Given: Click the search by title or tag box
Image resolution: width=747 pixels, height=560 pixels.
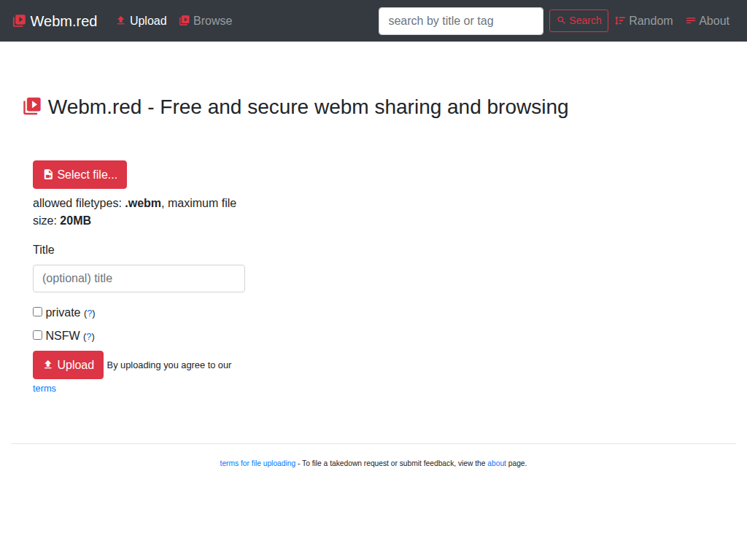Looking at the screenshot, I should coord(460,21).
